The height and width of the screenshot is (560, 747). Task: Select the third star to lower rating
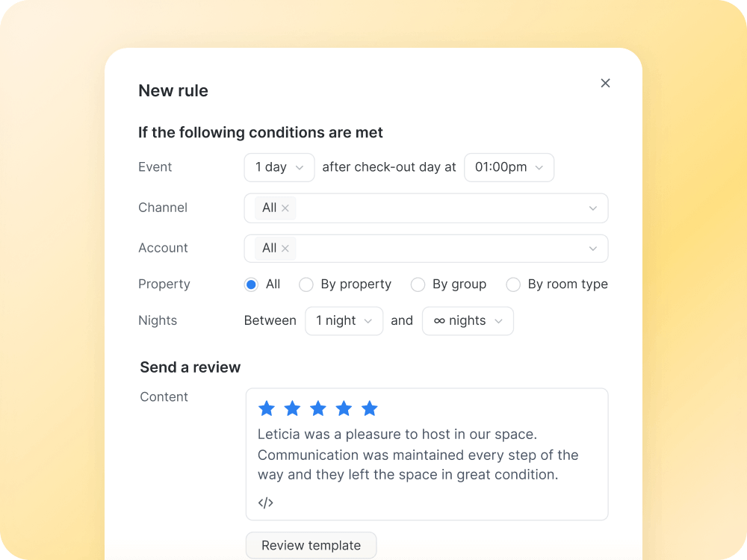317,408
